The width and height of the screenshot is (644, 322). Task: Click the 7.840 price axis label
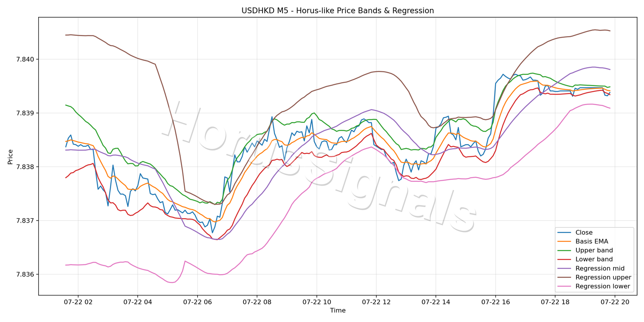tap(26, 60)
